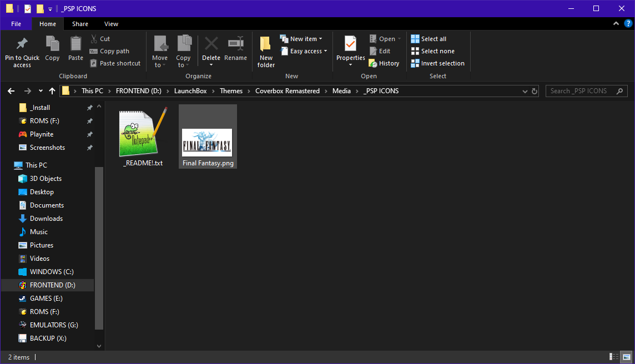Screen dimensions: 635x364
Task: Open BACKUP (X:) drive
Action: pos(48,338)
